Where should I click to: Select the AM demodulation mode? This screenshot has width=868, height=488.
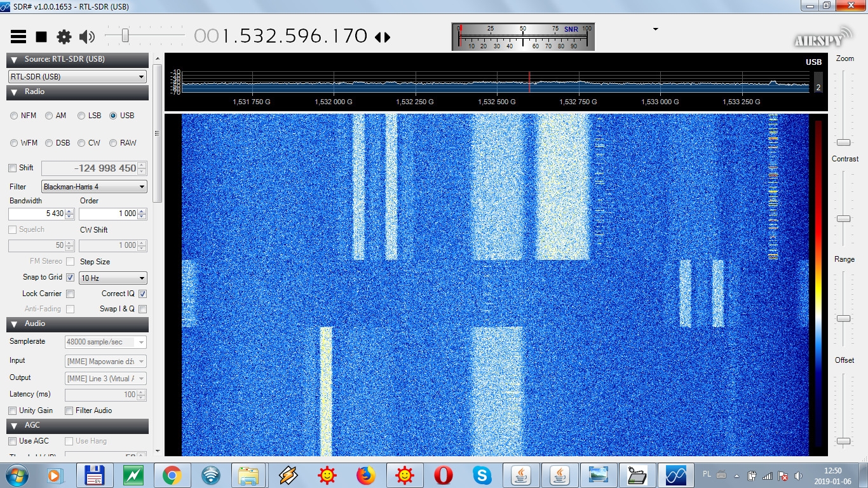pyautogui.click(x=49, y=116)
